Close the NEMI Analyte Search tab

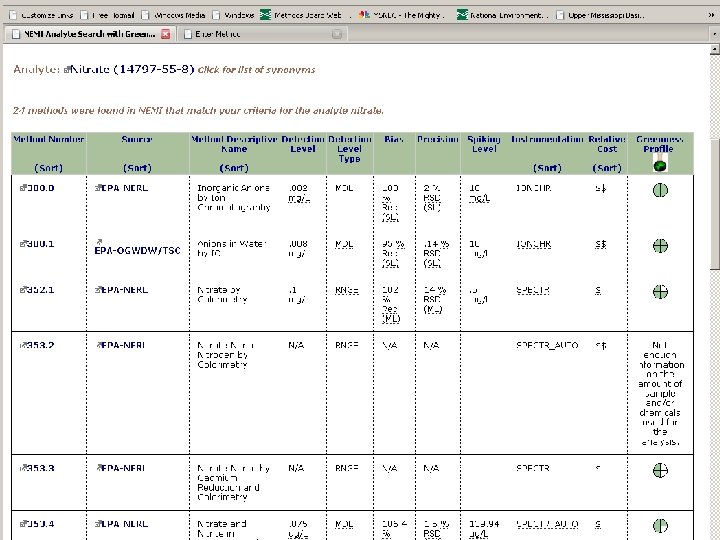pyautogui.click(x=166, y=34)
